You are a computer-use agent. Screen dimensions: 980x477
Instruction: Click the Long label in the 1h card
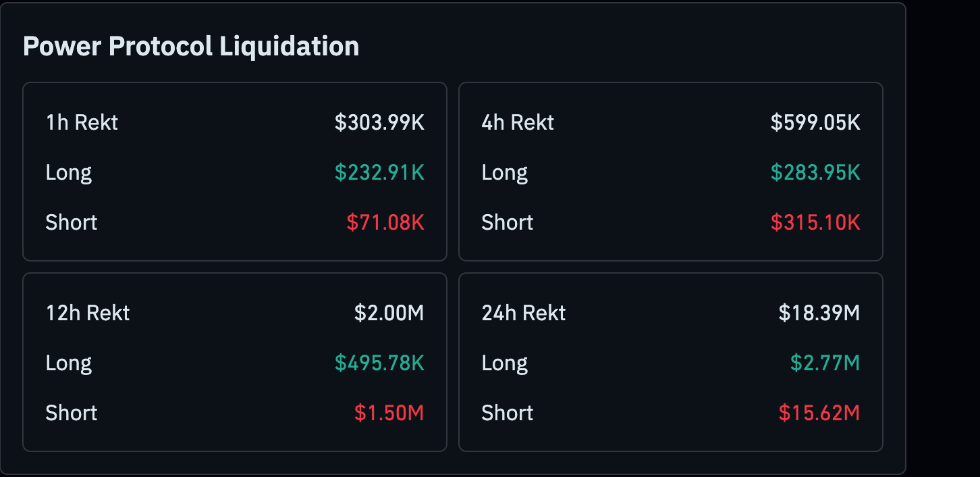68,172
